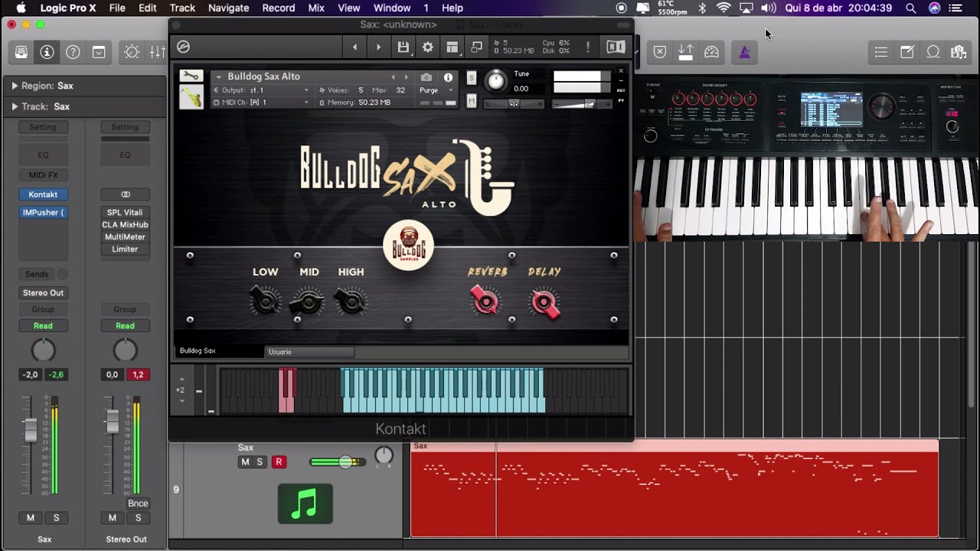Click the MIDI FX slot
This screenshot has width=980, height=551.
[x=43, y=175]
